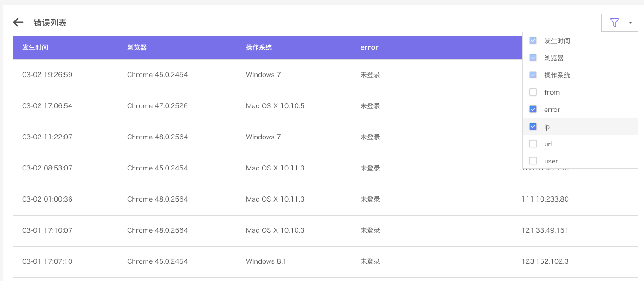Click the 发生时间 column header
Viewport: 644px width, 281px height.
coord(35,47)
